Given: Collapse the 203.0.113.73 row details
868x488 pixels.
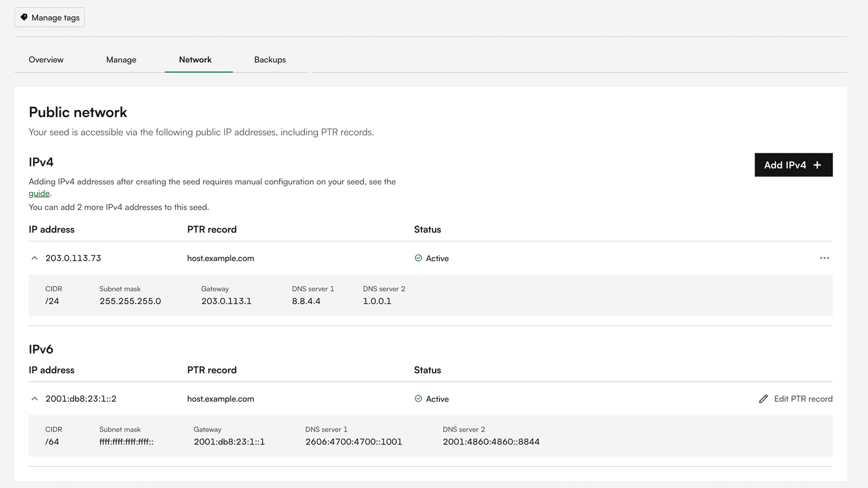Looking at the screenshot, I should pyautogui.click(x=35, y=258).
